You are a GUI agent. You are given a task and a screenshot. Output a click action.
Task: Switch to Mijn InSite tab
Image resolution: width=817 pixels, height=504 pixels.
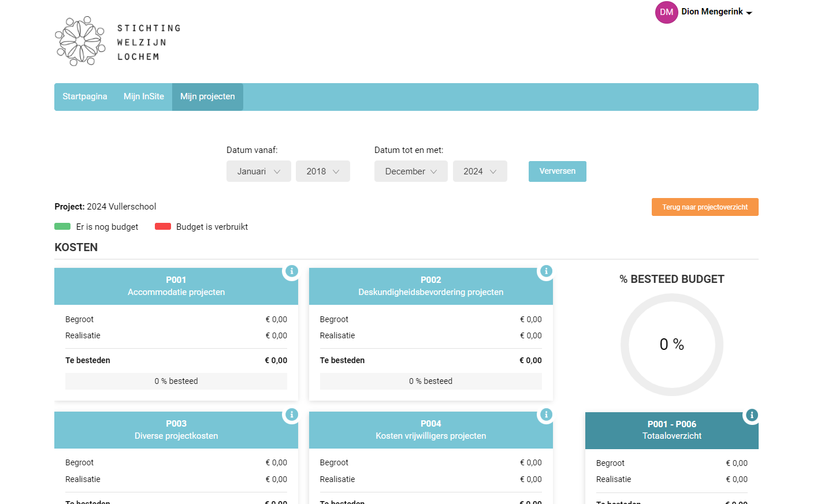click(144, 96)
